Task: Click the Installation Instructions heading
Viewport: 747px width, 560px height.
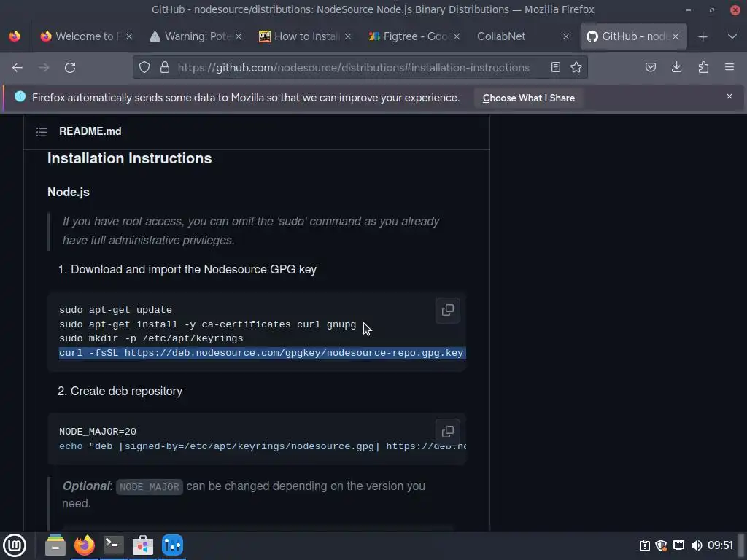Action: tap(130, 158)
